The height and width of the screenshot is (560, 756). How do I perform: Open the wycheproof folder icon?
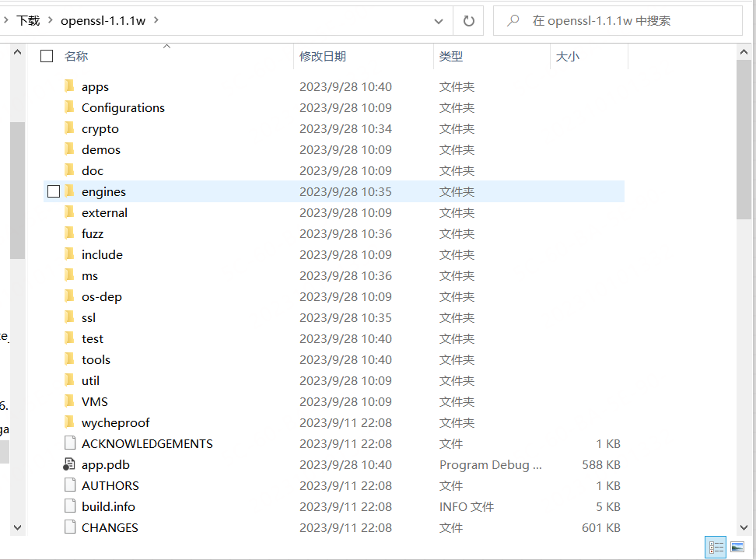click(69, 422)
